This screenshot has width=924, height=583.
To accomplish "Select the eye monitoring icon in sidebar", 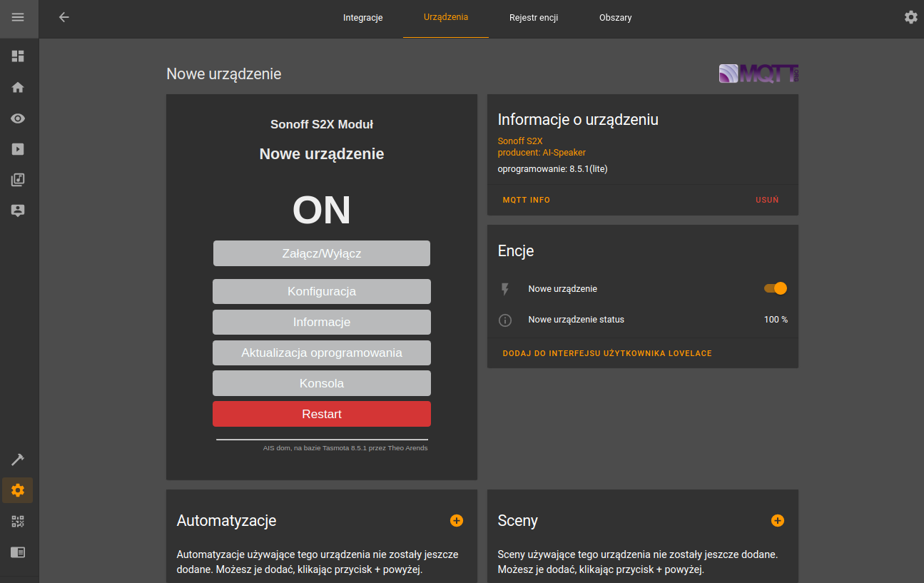I will (x=19, y=118).
